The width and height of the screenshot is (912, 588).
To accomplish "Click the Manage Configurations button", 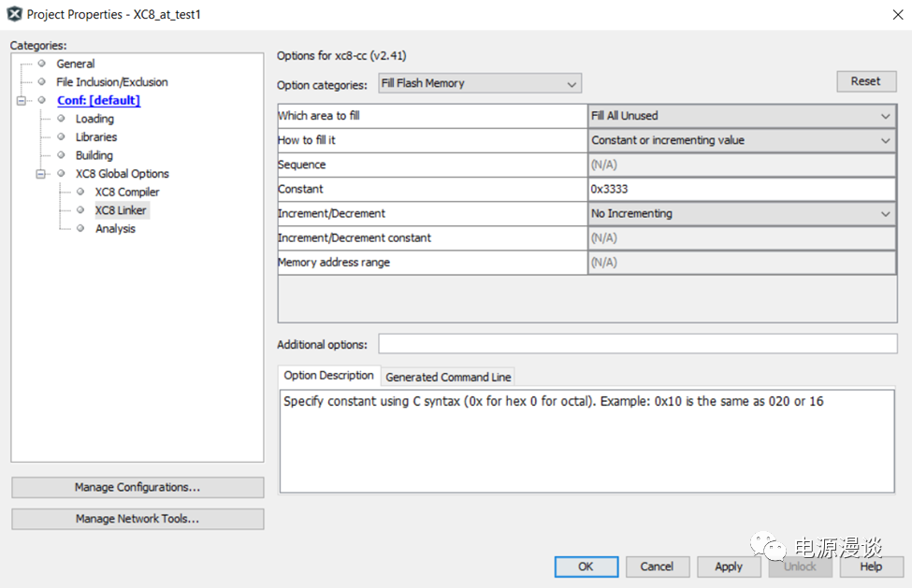I will (138, 487).
